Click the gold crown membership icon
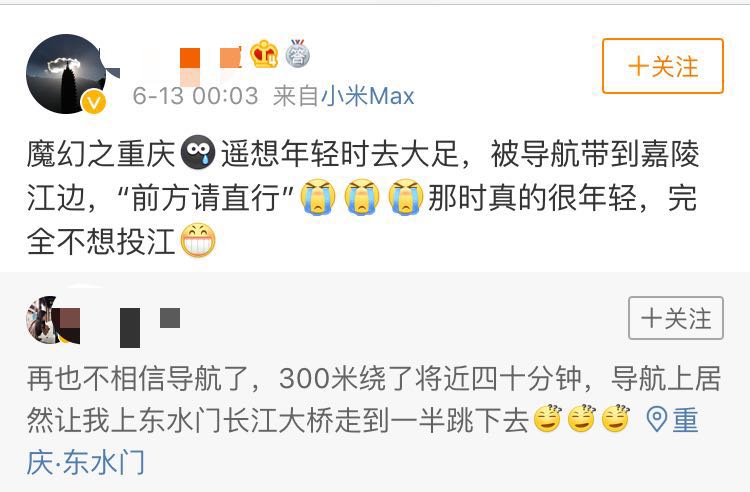The image size is (750, 492). [264, 54]
